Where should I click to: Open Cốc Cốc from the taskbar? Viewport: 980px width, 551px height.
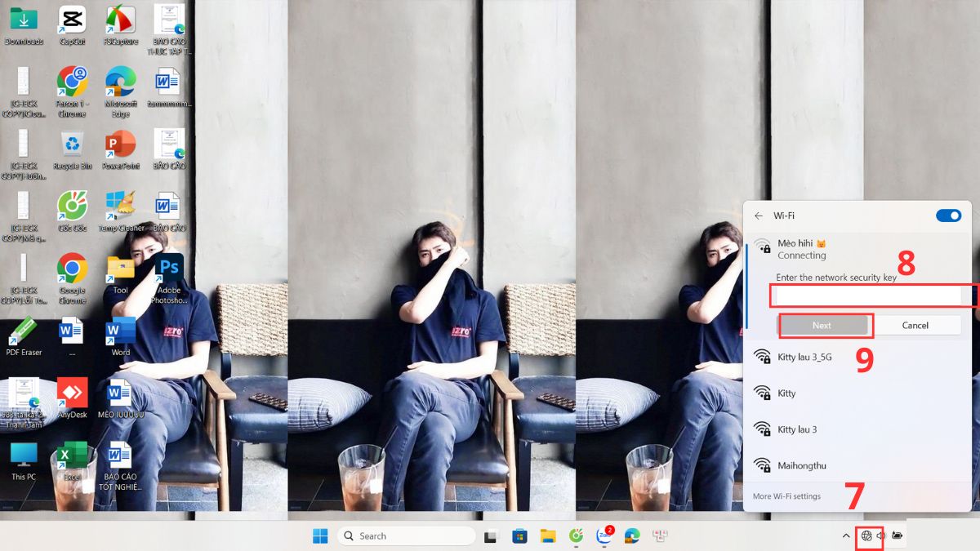576,536
